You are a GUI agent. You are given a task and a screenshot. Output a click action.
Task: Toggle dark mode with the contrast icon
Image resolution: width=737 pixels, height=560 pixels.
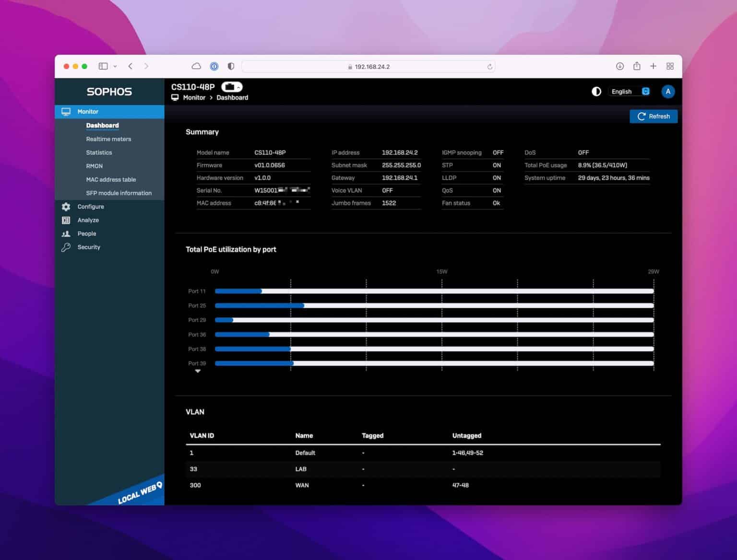click(596, 91)
